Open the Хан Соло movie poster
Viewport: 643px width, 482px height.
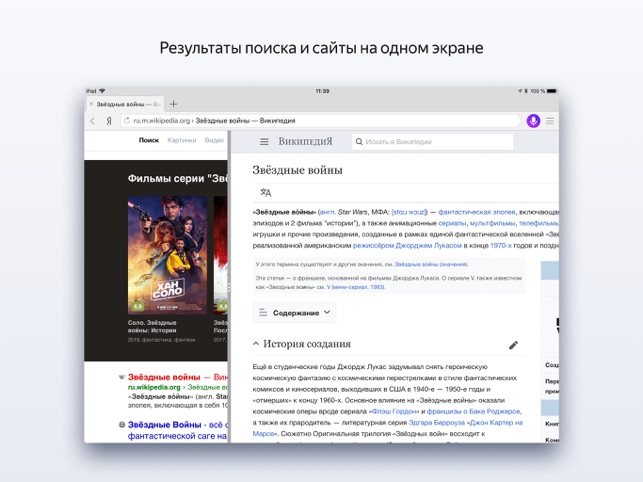coord(167,255)
